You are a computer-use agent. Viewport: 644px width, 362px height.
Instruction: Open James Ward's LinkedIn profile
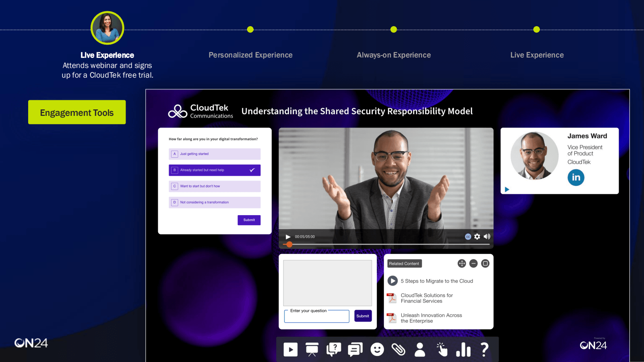pos(576,177)
